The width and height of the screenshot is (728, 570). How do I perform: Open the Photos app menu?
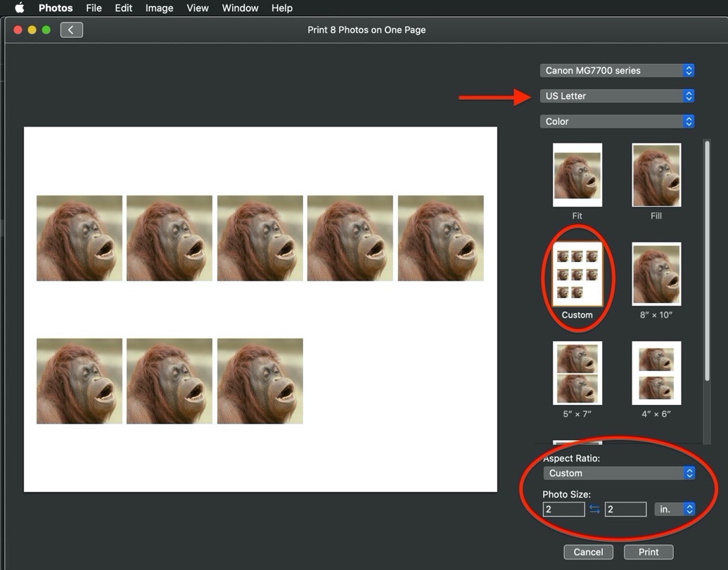[56, 8]
